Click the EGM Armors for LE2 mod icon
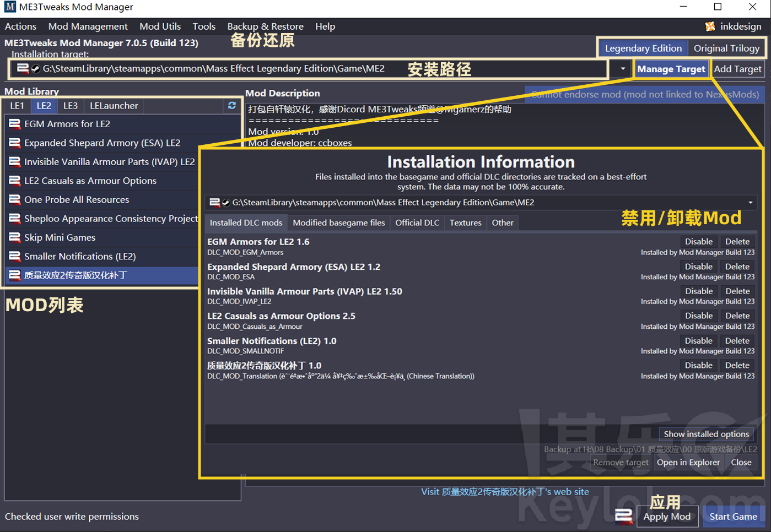771x532 pixels. click(15, 124)
